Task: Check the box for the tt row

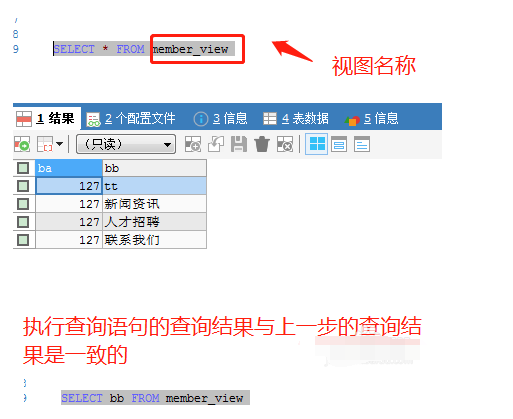Action: click(23, 186)
